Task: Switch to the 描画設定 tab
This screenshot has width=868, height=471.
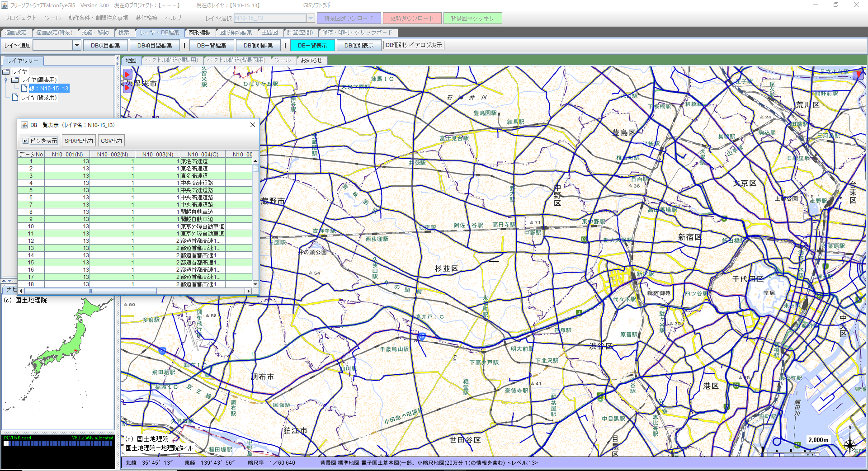Action: tap(16, 33)
